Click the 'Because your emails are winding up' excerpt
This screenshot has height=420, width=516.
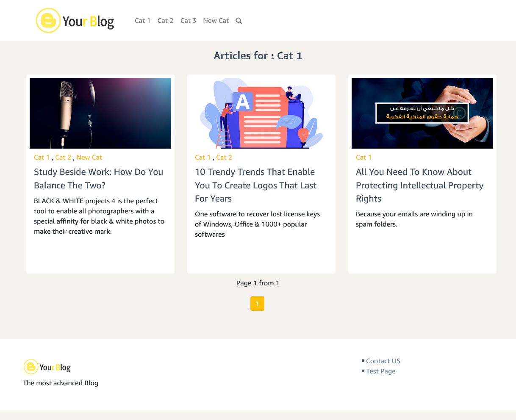[414, 219]
